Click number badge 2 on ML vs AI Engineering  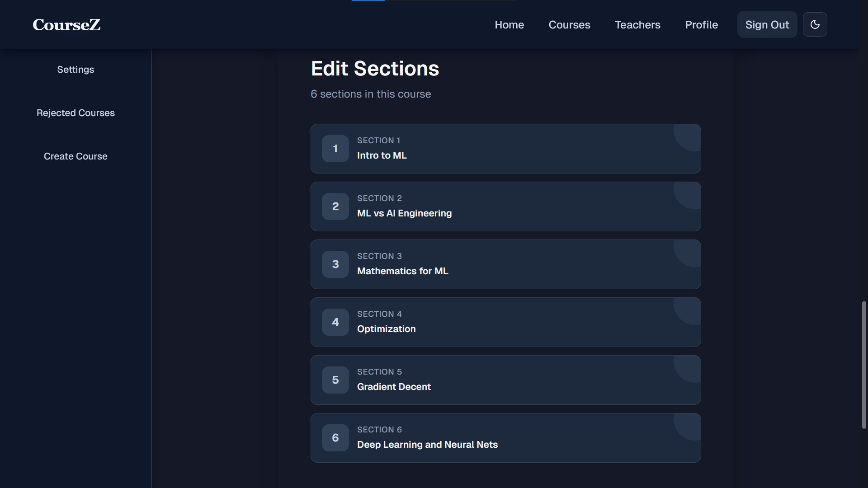pyautogui.click(x=335, y=206)
